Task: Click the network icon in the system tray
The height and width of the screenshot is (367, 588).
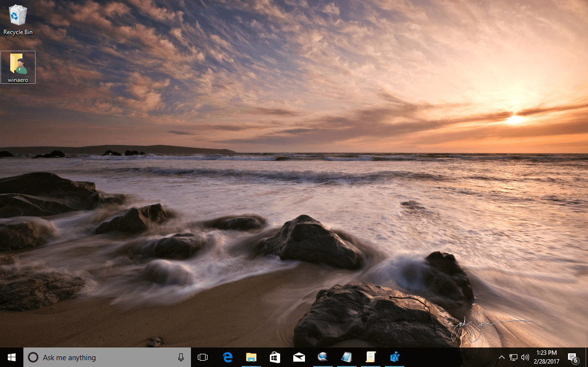Action: tap(513, 357)
